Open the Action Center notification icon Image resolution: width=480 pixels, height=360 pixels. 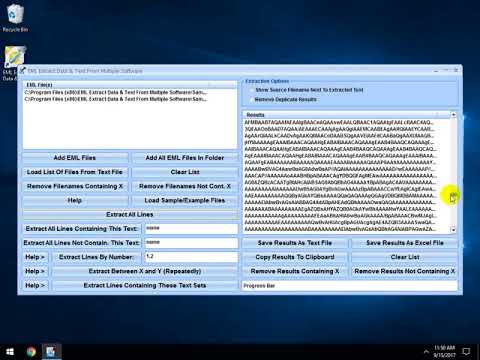(466, 352)
